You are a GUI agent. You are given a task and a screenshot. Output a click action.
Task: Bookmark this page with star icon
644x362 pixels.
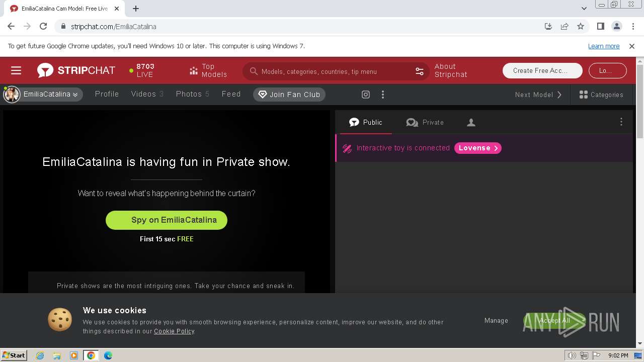[581, 26]
